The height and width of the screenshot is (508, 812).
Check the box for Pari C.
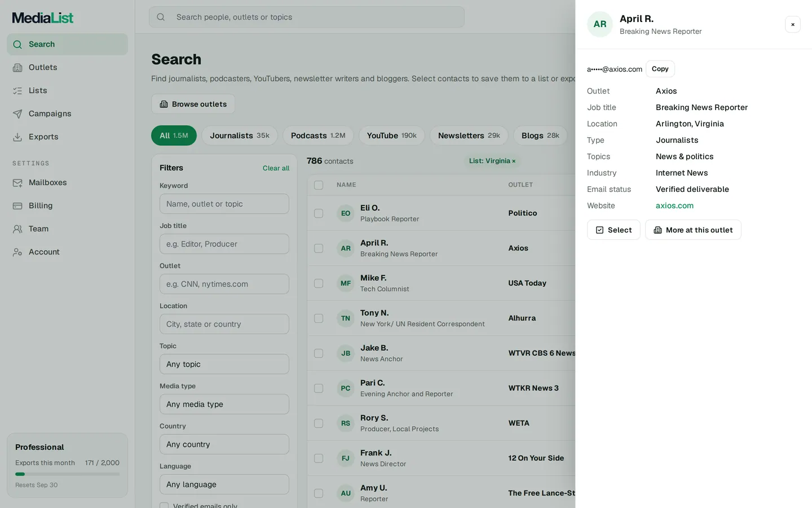pos(319,388)
